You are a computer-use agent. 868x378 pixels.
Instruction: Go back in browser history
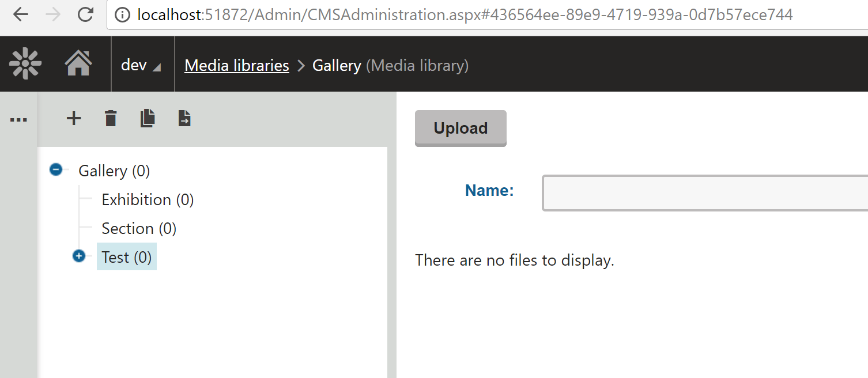click(x=20, y=15)
